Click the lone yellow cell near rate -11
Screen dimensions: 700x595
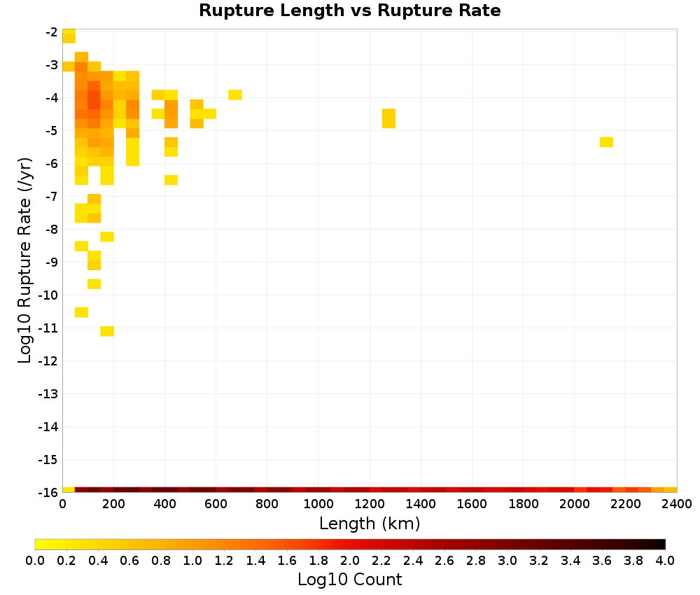coord(107,331)
